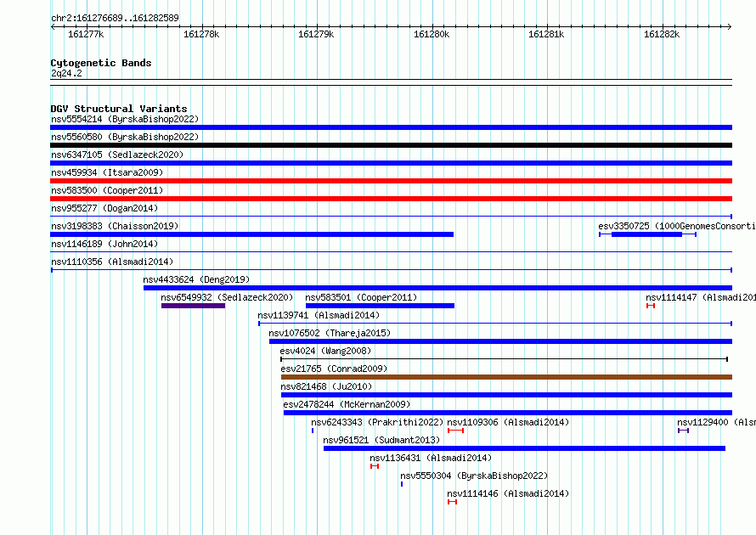This screenshot has height=535, width=756.
Task: Click the blue nsv961521 Sudmant2013 bar
Action: pyautogui.click(x=524, y=448)
